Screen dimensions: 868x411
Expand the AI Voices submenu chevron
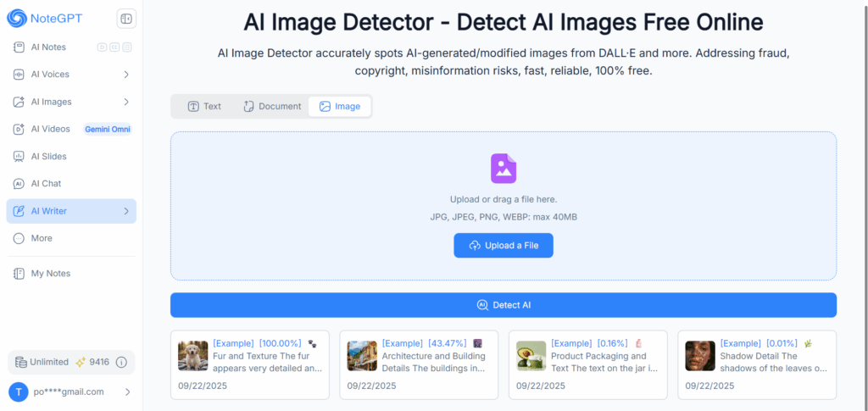[x=126, y=74]
